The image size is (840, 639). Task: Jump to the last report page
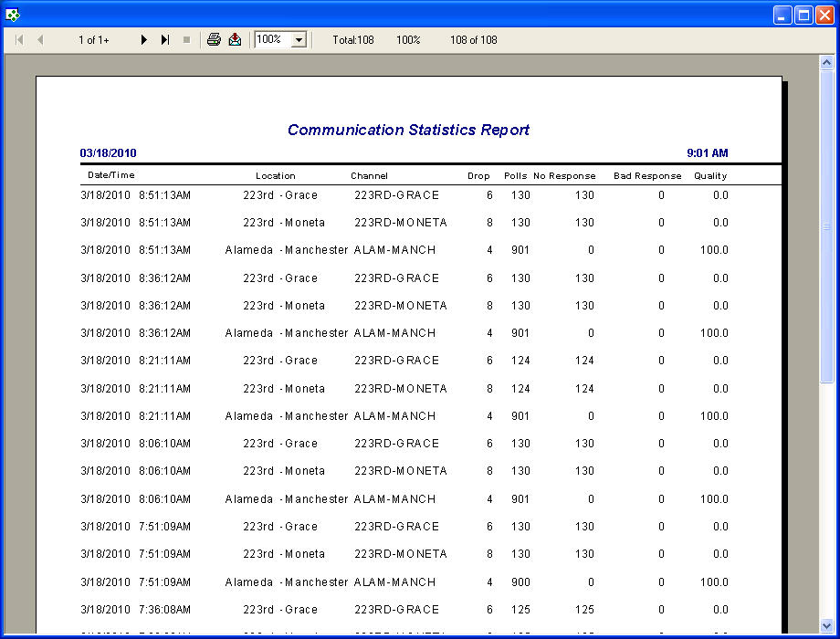click(165, 39)
